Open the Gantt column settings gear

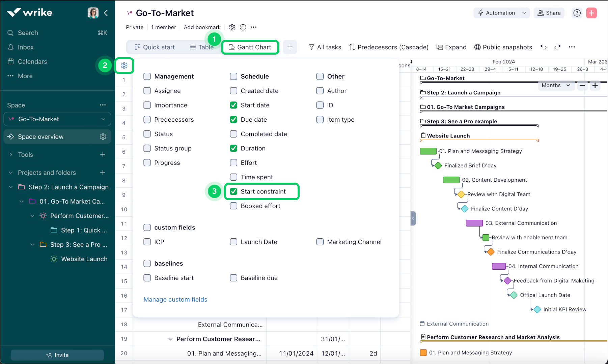tap(124, 65)
